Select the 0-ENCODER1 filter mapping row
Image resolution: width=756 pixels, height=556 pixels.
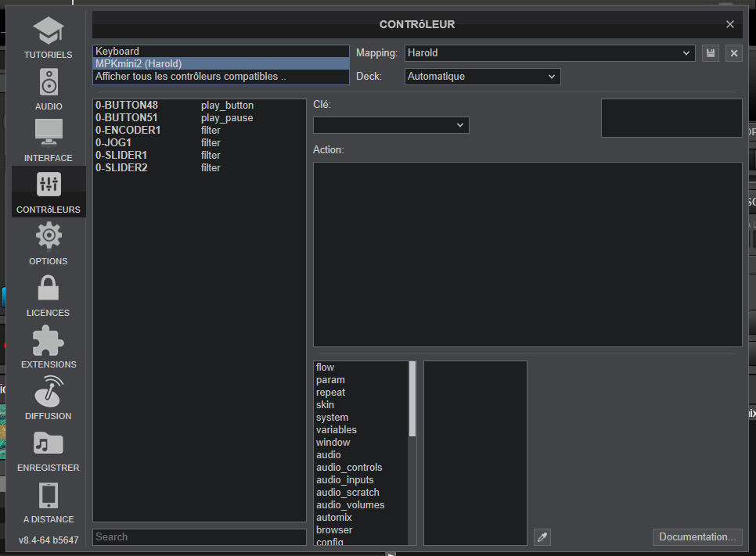(199, 130)
